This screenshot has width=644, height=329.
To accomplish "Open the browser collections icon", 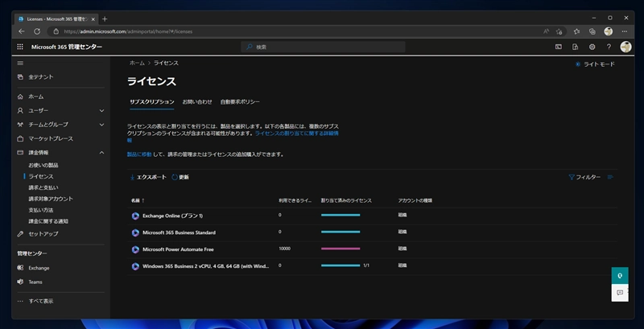I will [x=592, y=31].
